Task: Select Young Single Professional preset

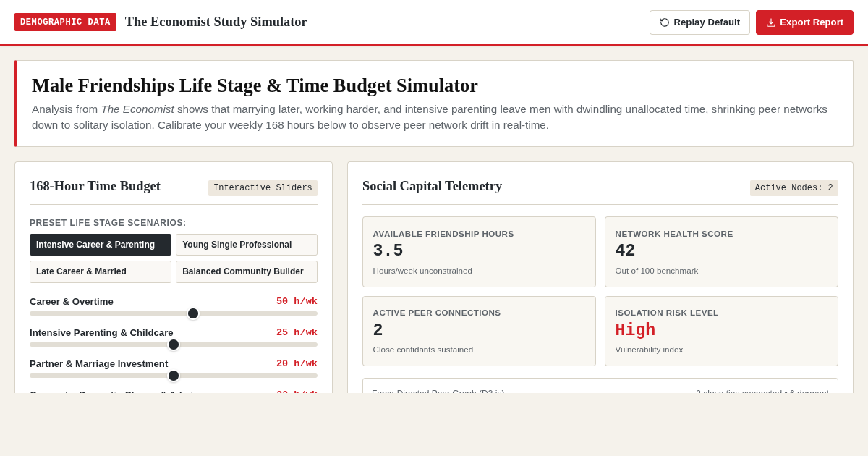Action: coord(247,245)
